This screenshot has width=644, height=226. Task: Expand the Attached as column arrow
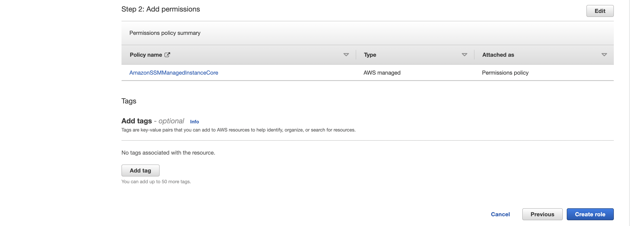[604, 55]
